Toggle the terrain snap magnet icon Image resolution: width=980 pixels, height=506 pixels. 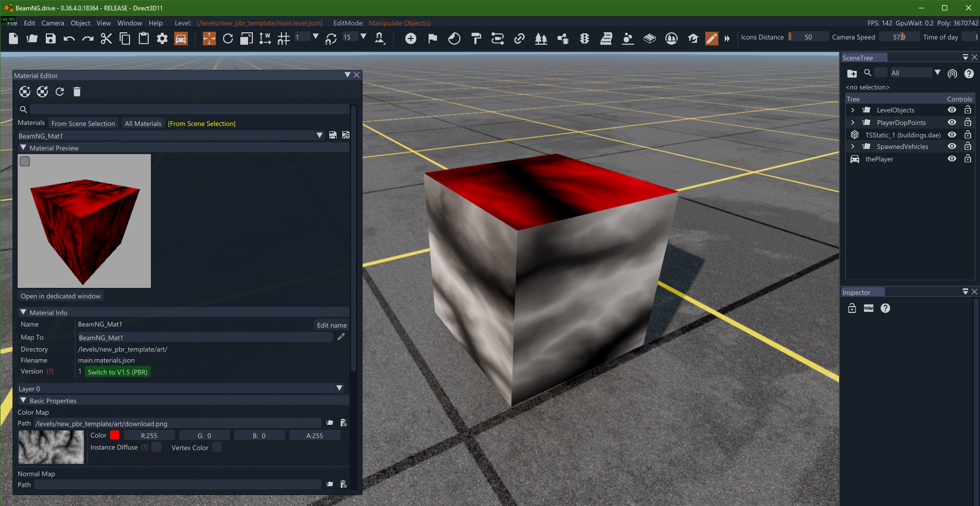380,39
